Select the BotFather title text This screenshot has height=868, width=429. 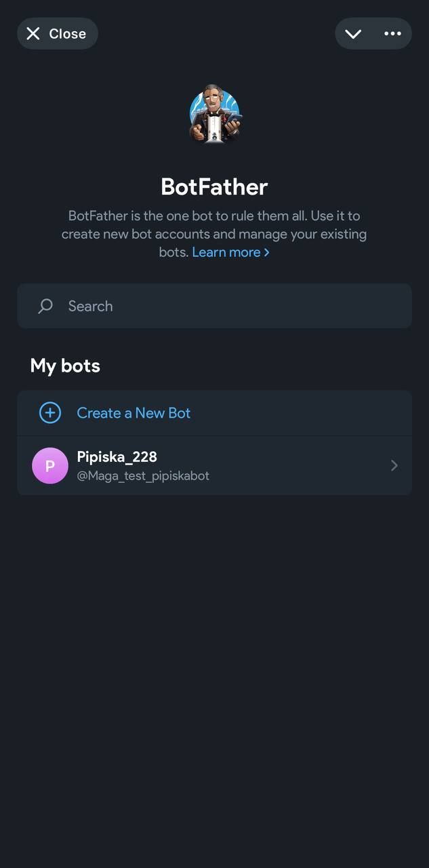pyautogui.click(x=214, y=186)
